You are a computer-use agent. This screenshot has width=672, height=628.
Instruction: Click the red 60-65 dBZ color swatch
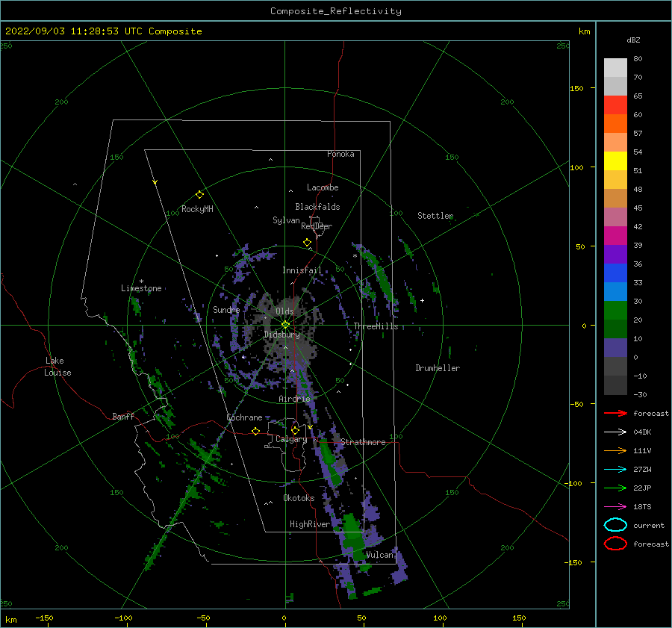(615, 105)
